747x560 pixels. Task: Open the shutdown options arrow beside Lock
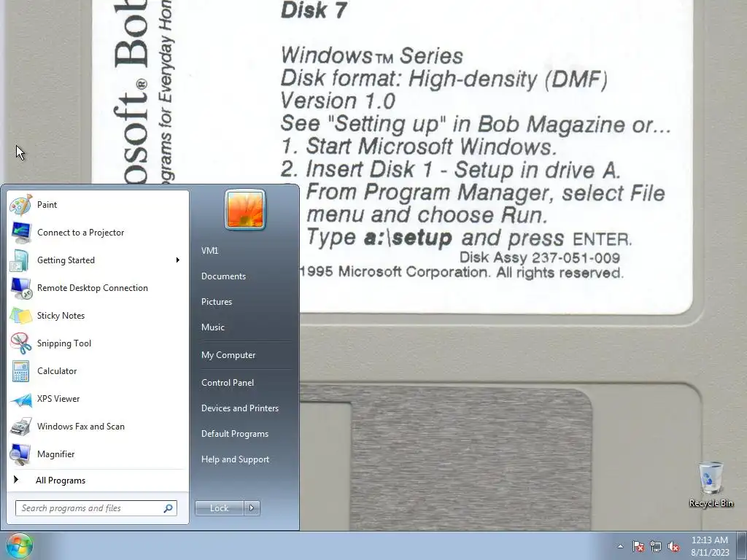click(252, 508)
